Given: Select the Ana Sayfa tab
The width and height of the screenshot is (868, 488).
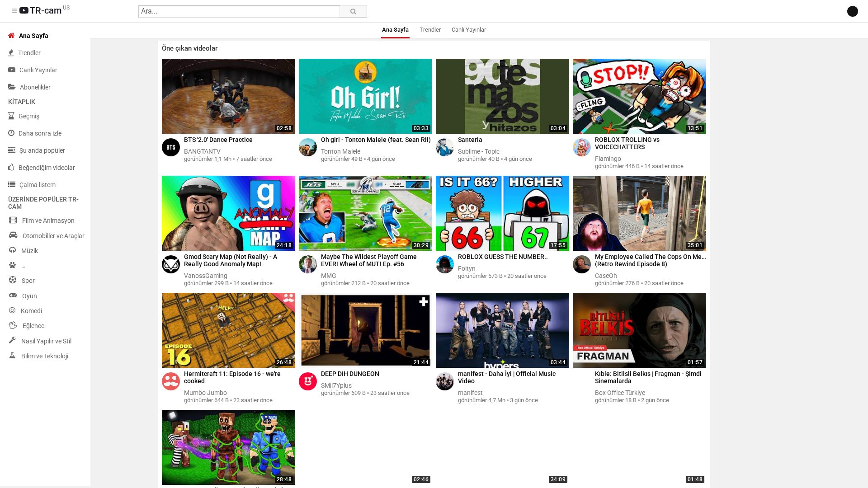Looking at the screenshot, I should [395, 30].
